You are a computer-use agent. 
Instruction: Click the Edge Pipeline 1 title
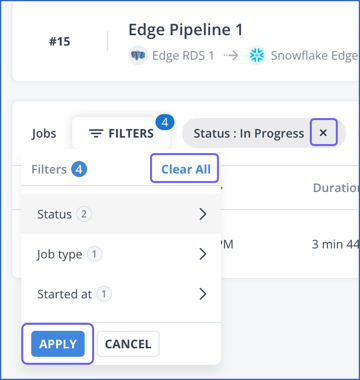coord(186,30)
